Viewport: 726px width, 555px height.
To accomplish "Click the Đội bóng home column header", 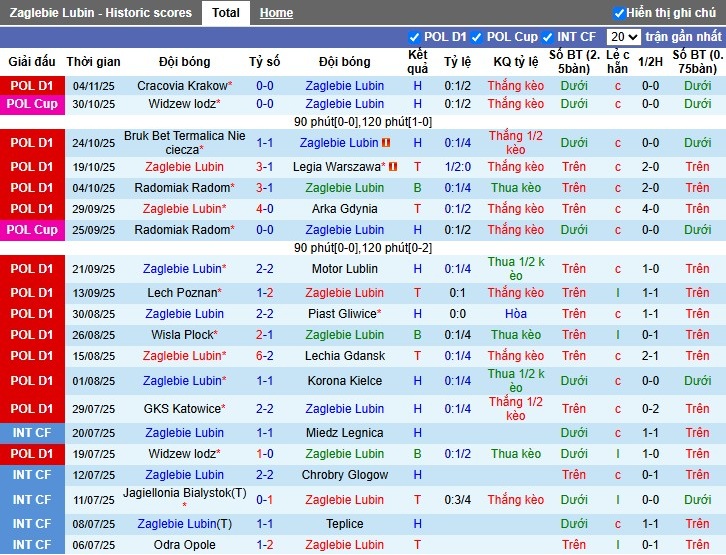I will click(184, 62).
